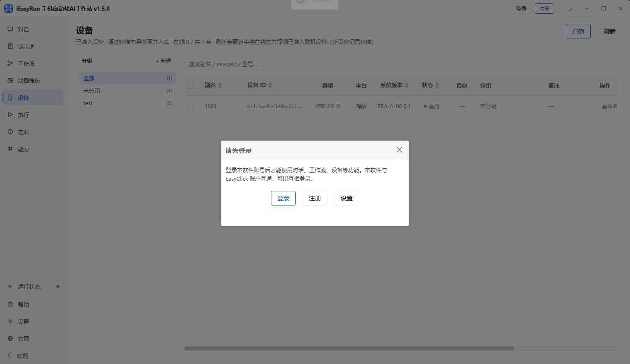This screenshot has height=364, width=630.
Task: Click the horizontal table scrollbar
Action: 349,348
